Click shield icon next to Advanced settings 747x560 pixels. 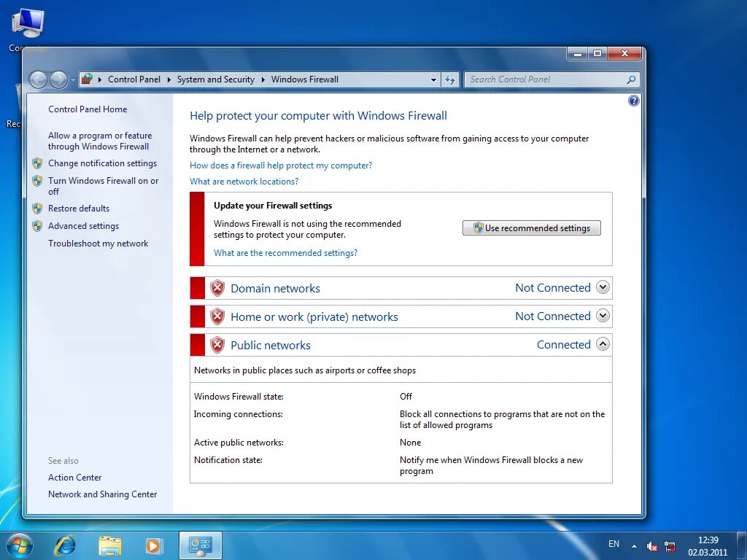[37, 226]
